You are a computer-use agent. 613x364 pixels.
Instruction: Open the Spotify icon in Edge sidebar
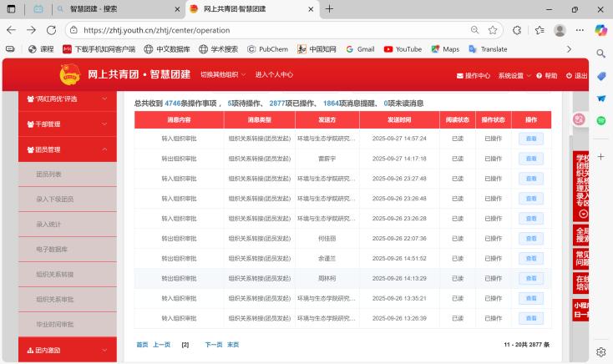coord(600,120)
